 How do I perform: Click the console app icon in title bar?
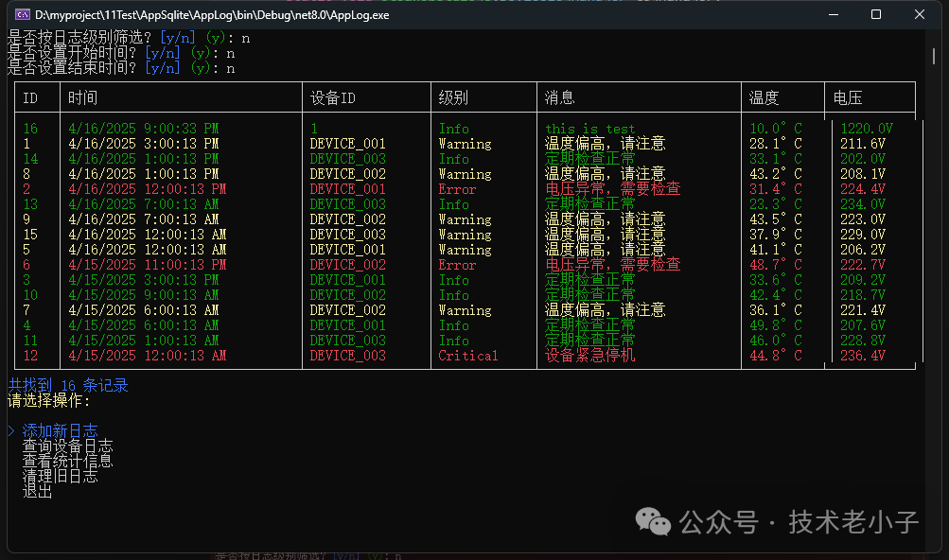point(23,14)
